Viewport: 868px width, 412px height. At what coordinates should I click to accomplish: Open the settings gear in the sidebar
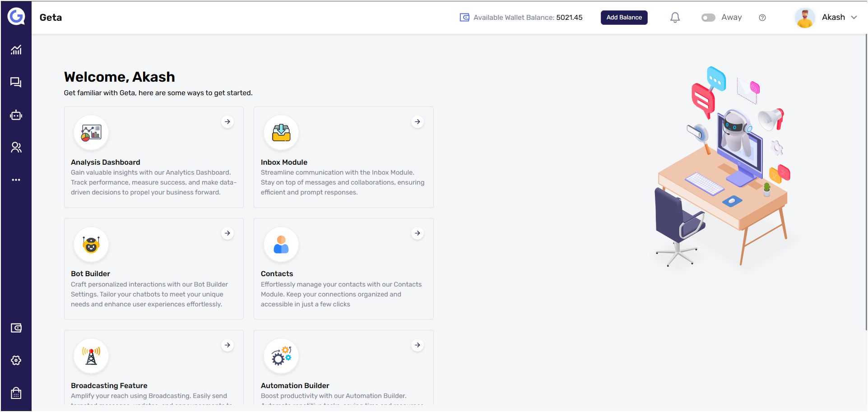click(x=16, y=361)
